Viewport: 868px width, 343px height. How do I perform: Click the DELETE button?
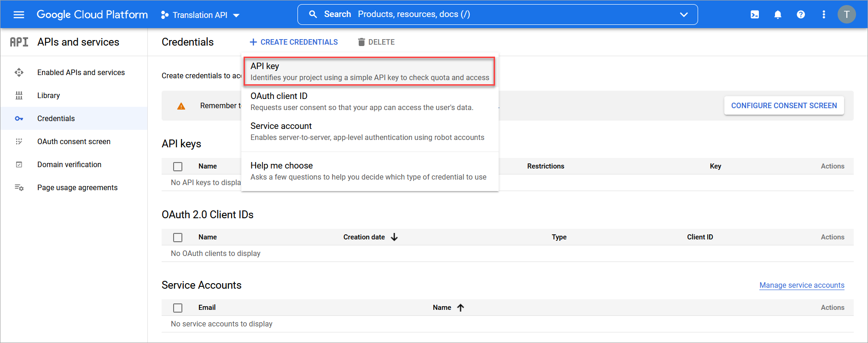(x=376, y=42)
